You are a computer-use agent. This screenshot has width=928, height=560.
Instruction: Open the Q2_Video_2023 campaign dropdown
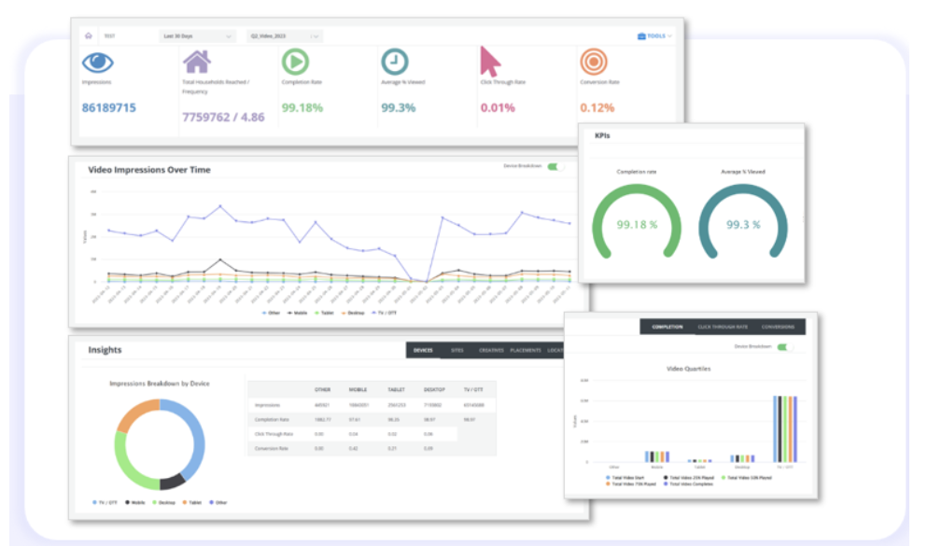tap(284, 36)
